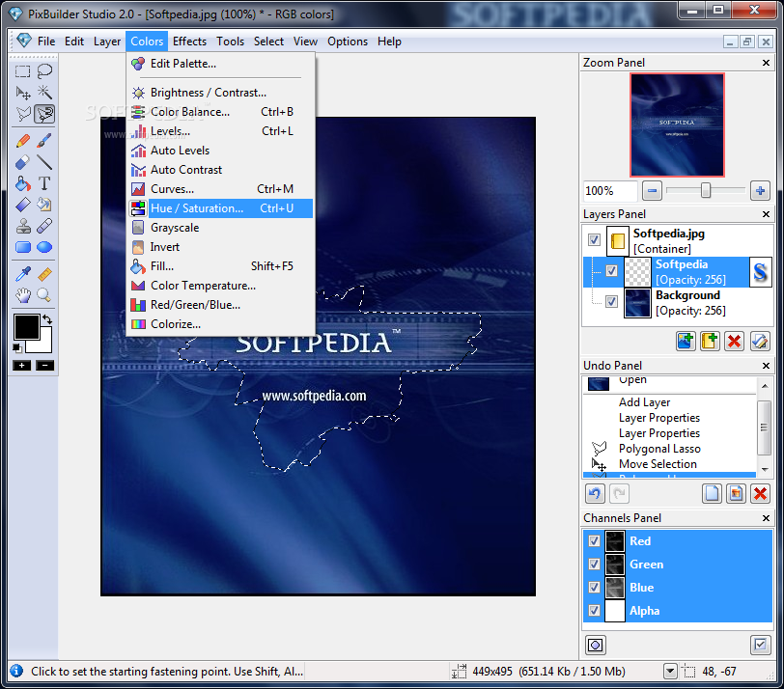Select the Brush tool
This screenshot has width=784, height=689.
(x=44, y=142)
